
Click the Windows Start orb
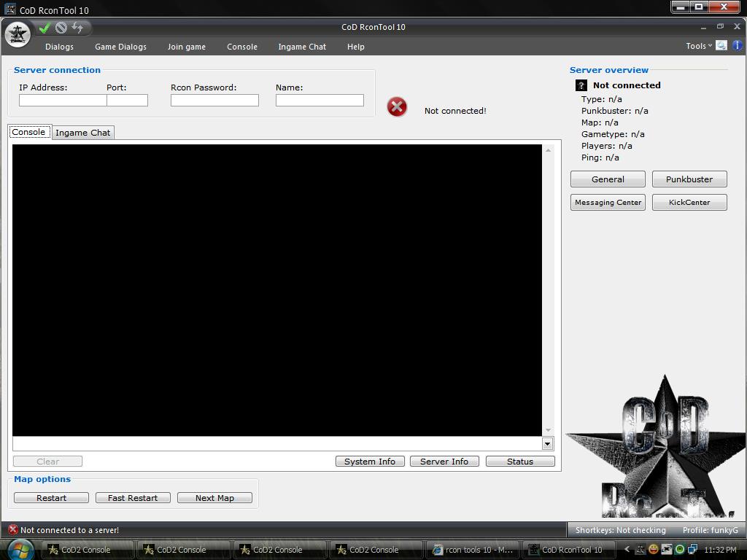pos(20,550)
